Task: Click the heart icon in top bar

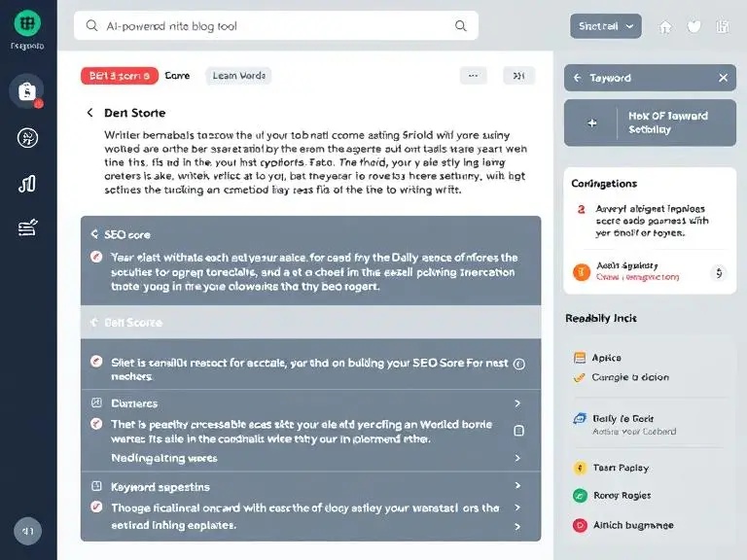Action: [x=694, y=26]
